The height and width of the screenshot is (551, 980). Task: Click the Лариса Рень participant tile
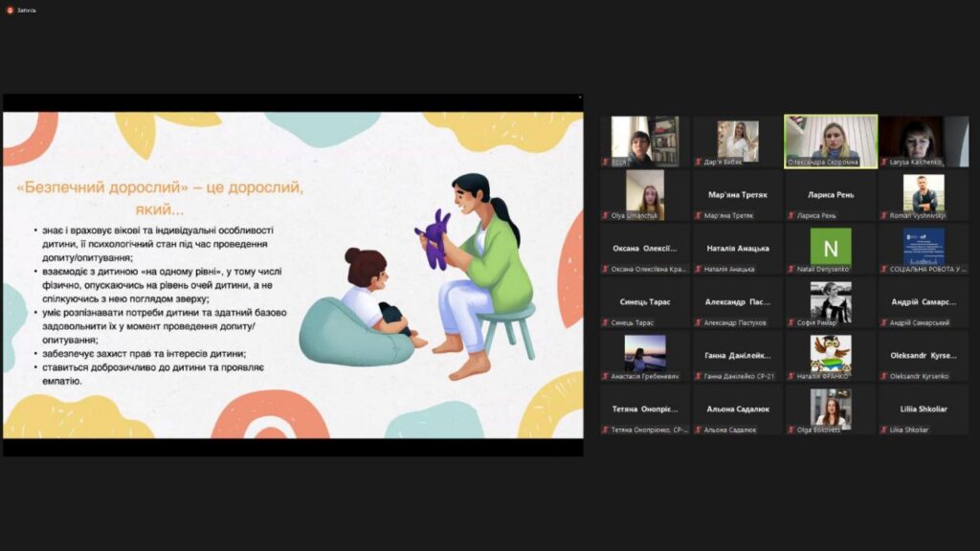tap(831, 194)
